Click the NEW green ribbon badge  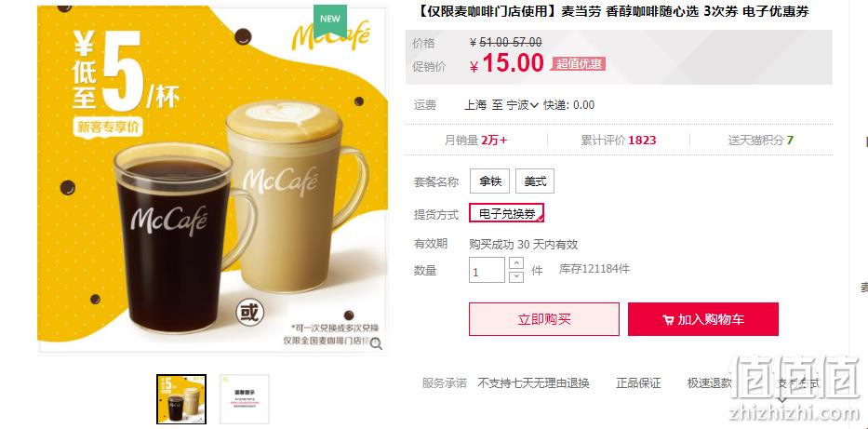[x=330, y=20]
